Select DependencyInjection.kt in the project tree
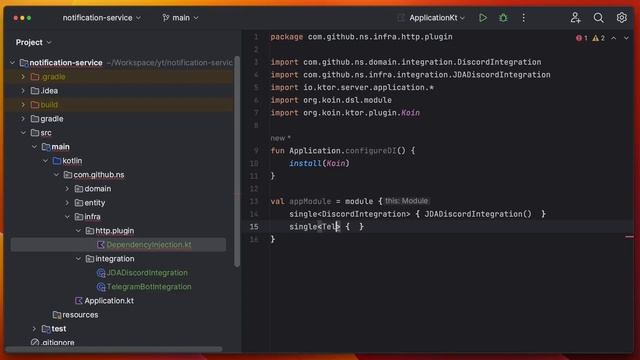Viewport: 640px width, 360px height. [118, 245]
